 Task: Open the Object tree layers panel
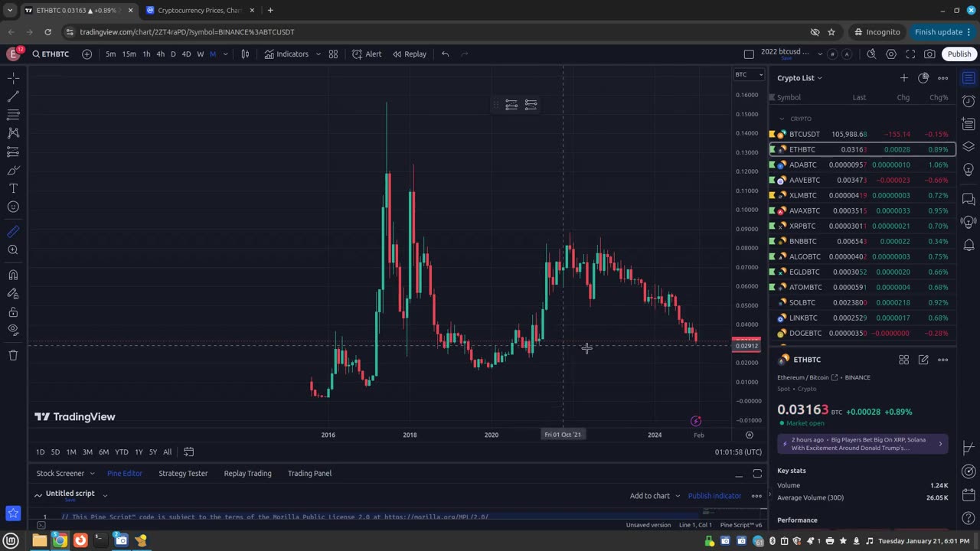coord(969,146)
